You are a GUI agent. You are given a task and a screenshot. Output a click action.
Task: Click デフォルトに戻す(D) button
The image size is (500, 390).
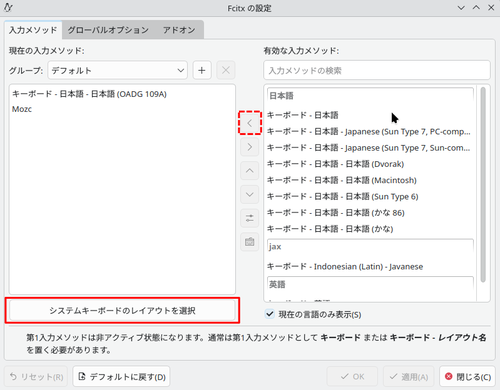point(121,377)
